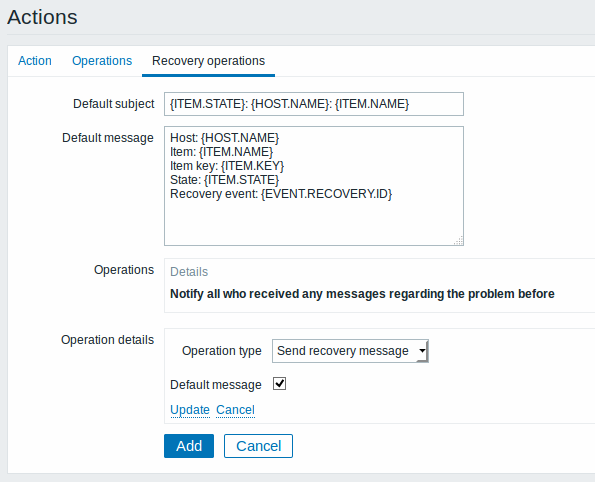Image resolution: width=595 pixels, height=482 pixels.
Task: Click the outlined Cancel button
Action: 258,446
